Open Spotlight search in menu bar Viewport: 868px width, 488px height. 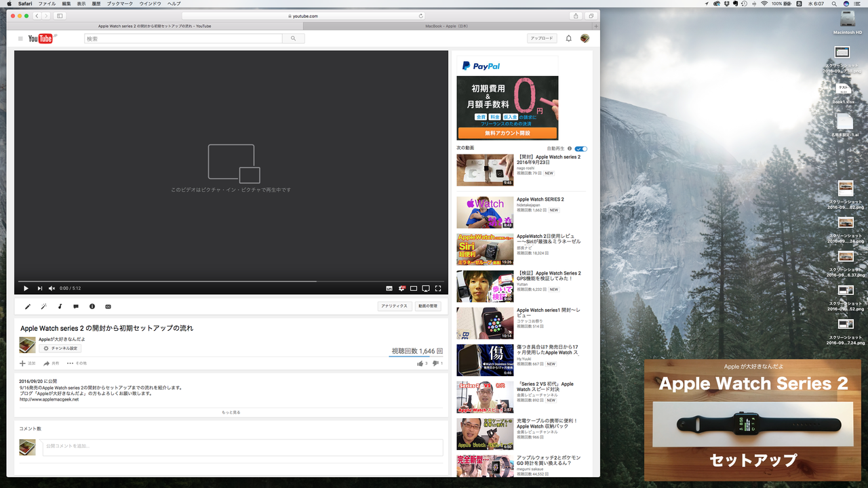(x=833, y=3)
